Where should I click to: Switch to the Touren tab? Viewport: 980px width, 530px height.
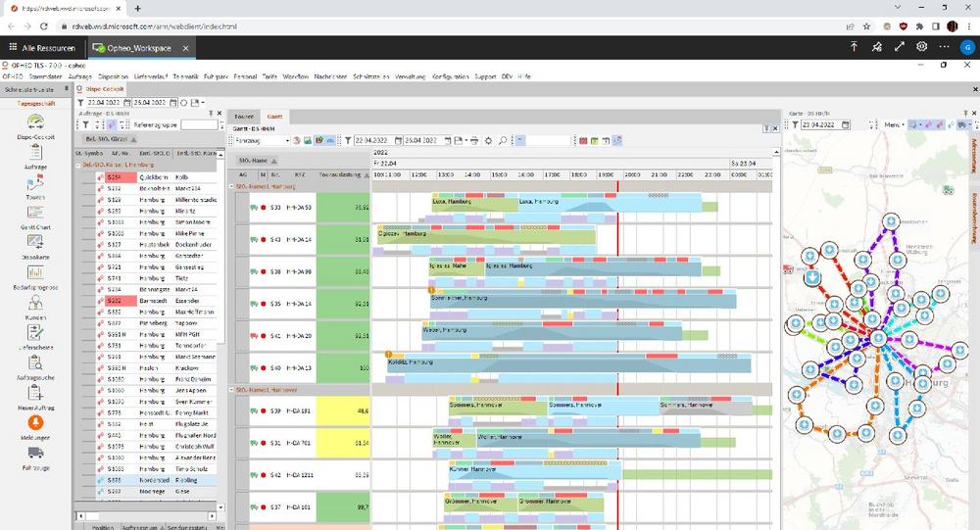[x=244, y=116]
